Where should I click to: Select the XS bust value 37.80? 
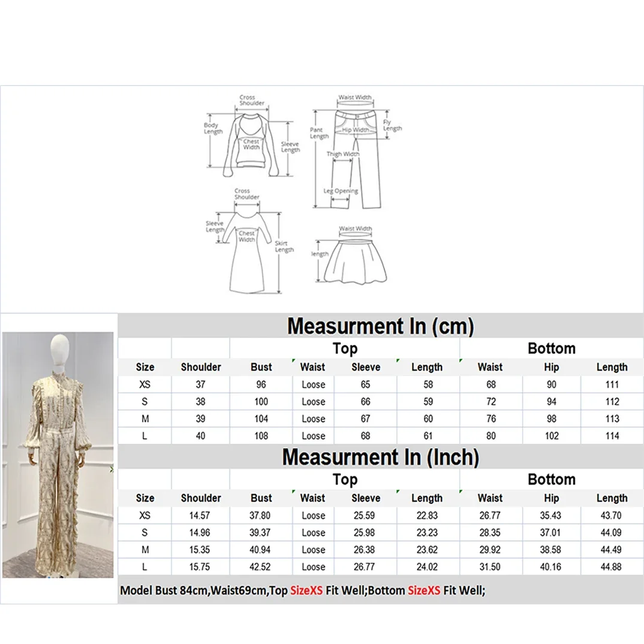click(x=260, y=516)
